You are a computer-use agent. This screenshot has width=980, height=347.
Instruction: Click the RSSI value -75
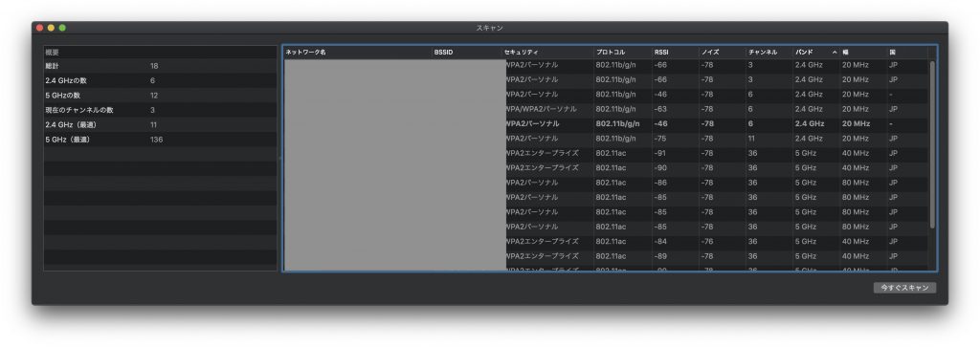point(660,138)
